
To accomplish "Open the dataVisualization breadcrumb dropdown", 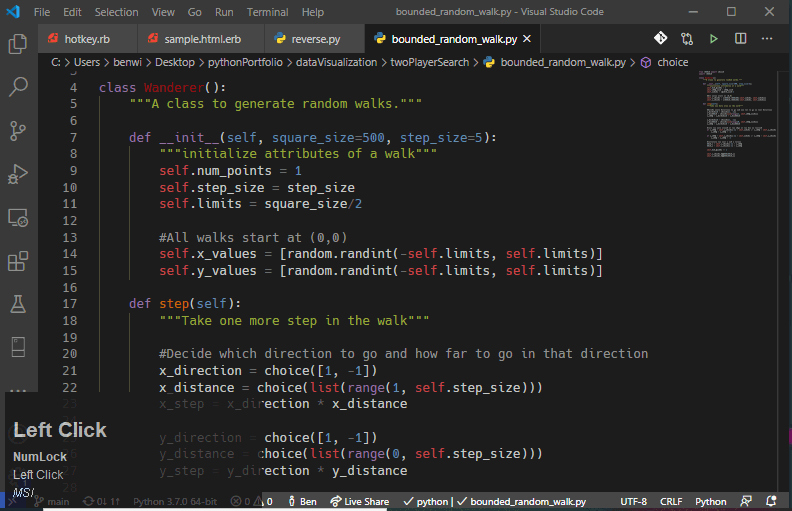I will [x=336, y=62].
